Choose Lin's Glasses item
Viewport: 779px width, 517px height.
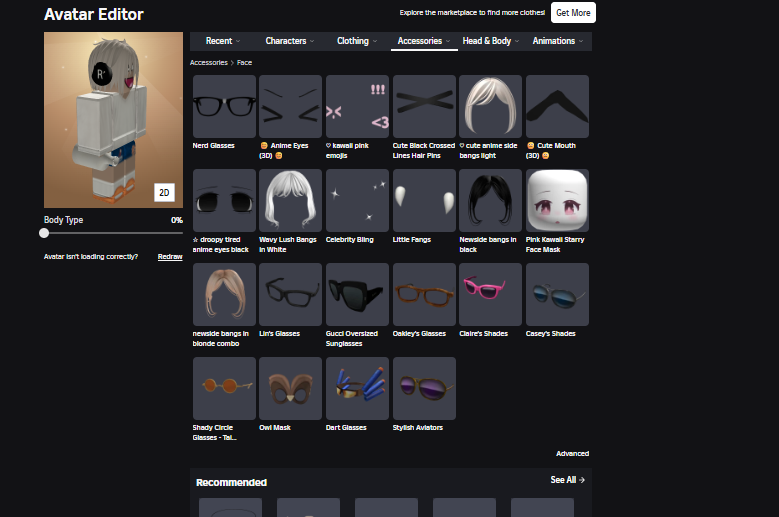point(291,295)
